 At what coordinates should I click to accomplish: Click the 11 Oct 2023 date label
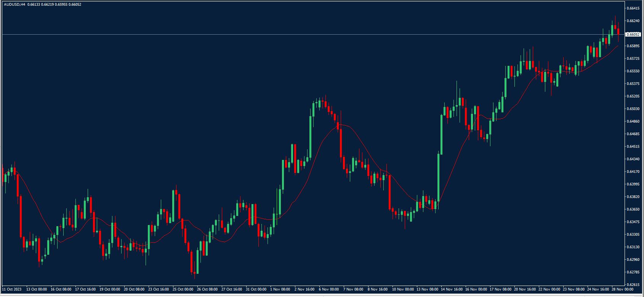pyautogui.click(x=11, y=289)
